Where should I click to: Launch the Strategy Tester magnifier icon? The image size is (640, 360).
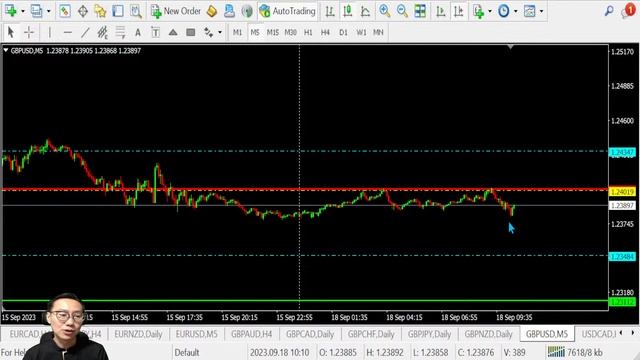[136, 11]
